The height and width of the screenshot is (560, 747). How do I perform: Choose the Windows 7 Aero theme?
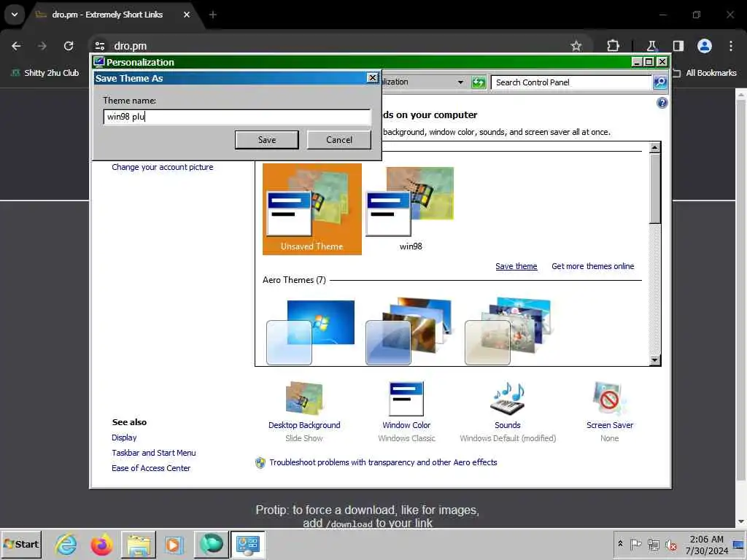pos(311,332)
